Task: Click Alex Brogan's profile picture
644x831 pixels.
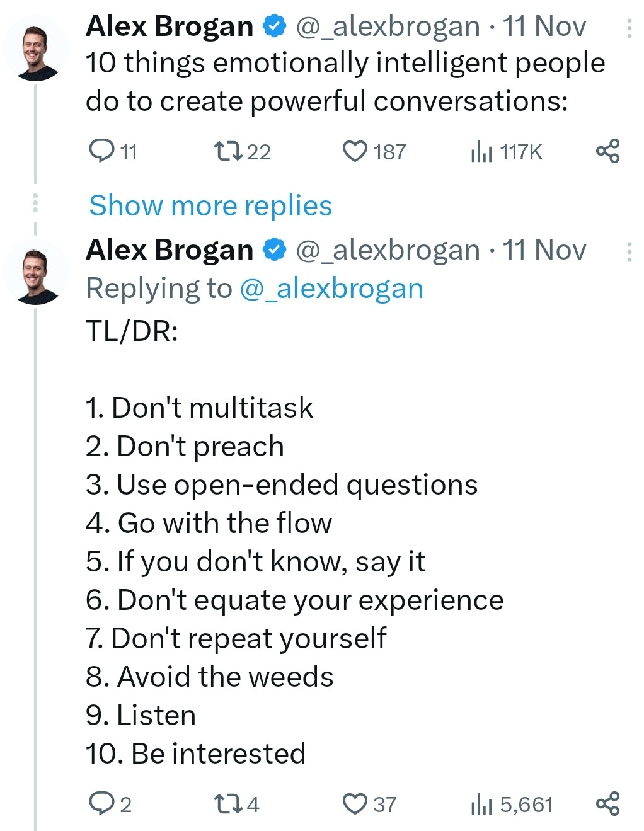Action: [x=36, y=49]
